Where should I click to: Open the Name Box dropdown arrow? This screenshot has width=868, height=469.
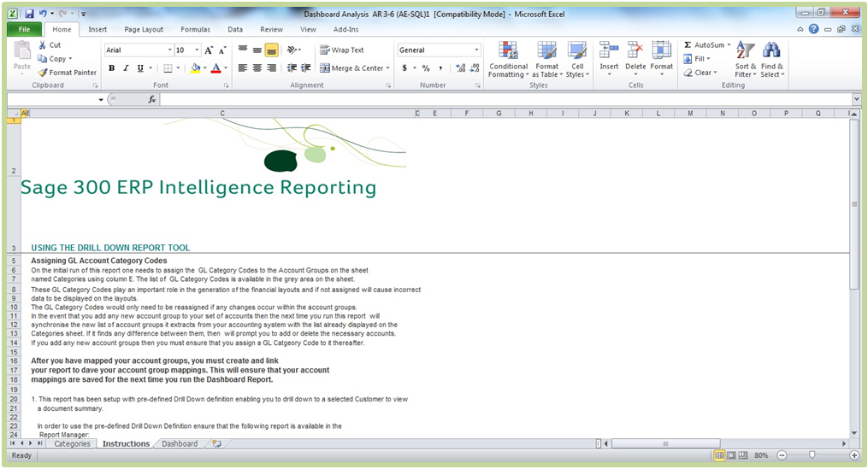101,100
